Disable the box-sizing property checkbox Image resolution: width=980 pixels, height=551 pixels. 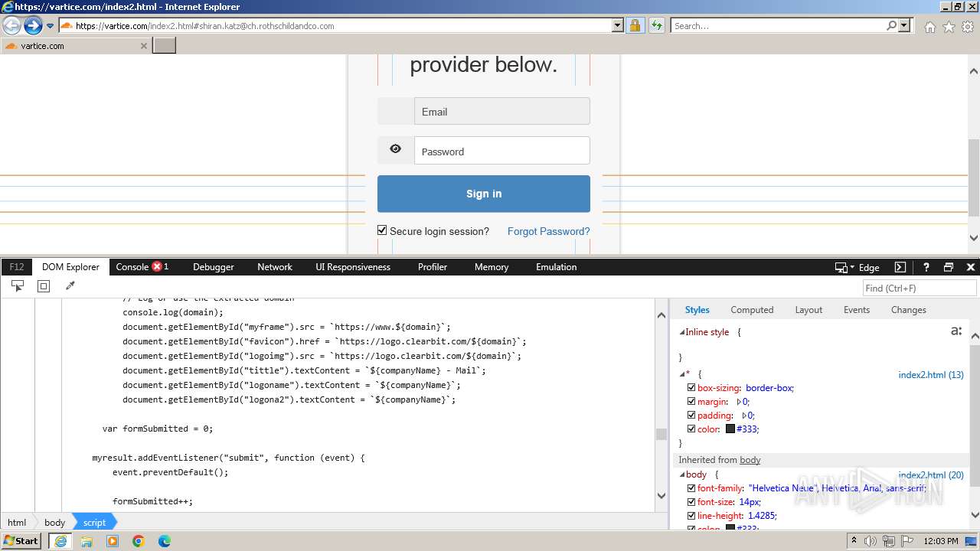[691, 388]
